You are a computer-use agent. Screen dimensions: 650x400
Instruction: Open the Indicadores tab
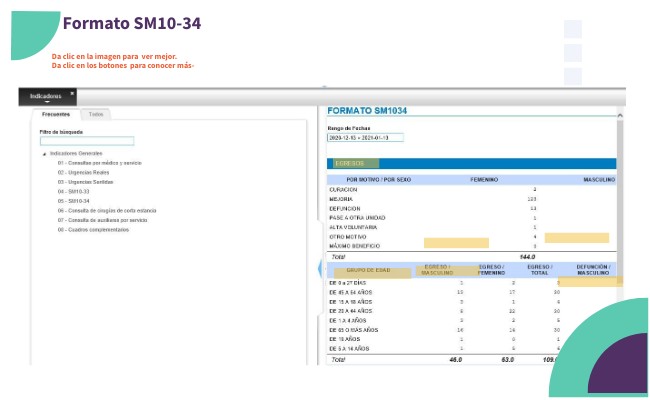point(46,96)
